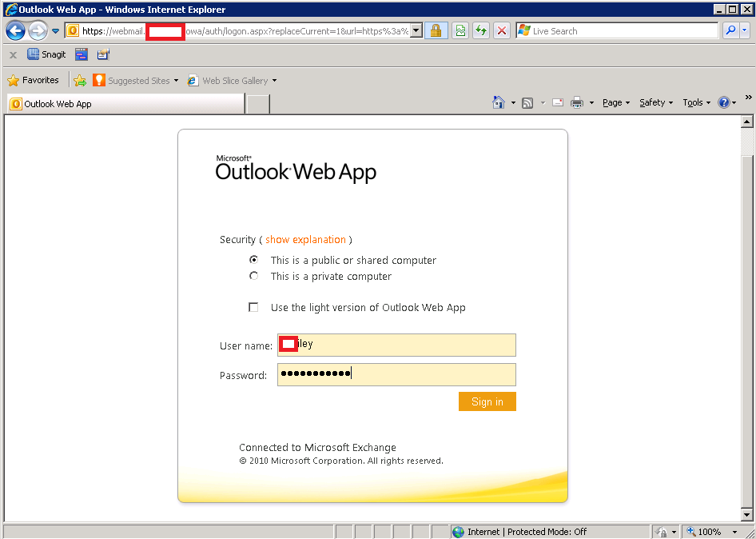This screenshot has height=539, width=756.
Task: Click scrollbar up arrow
Action: coord(747,122)
